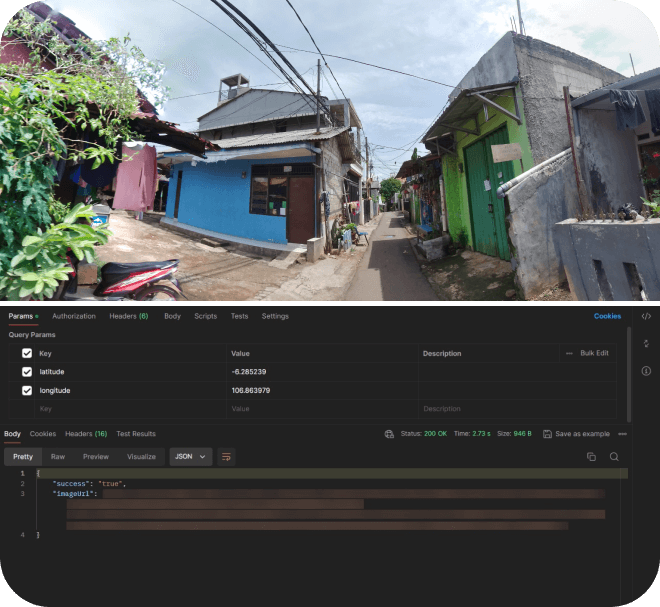Open column options ellipsis beside Bulk Edit
Screen dimensions: 660x607
[x=569, y=353]
